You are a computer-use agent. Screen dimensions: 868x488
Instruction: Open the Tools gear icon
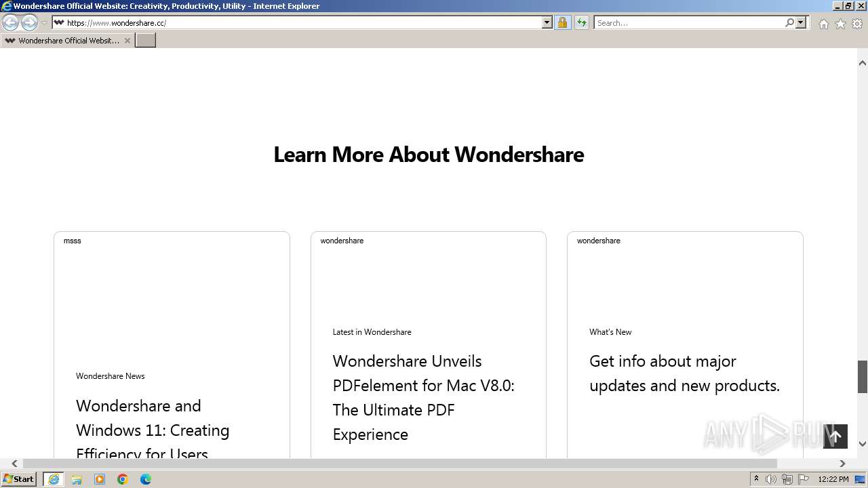[x=857, y=24]
